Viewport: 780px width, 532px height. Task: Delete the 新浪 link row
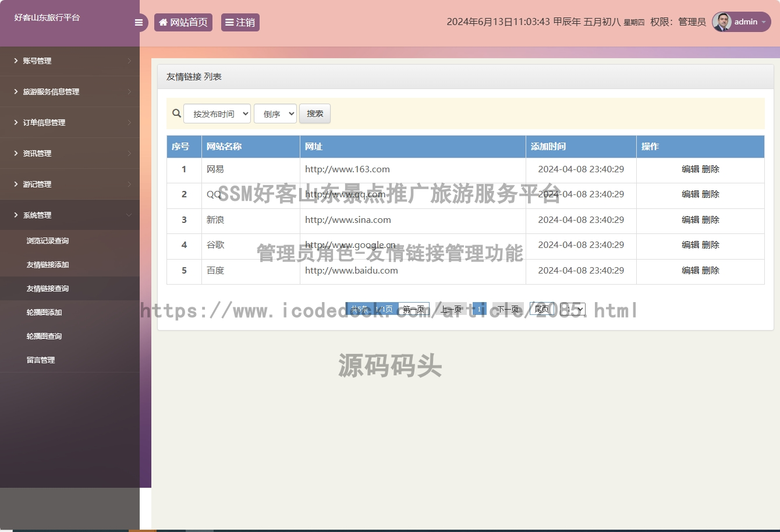(x=711, y=220)
